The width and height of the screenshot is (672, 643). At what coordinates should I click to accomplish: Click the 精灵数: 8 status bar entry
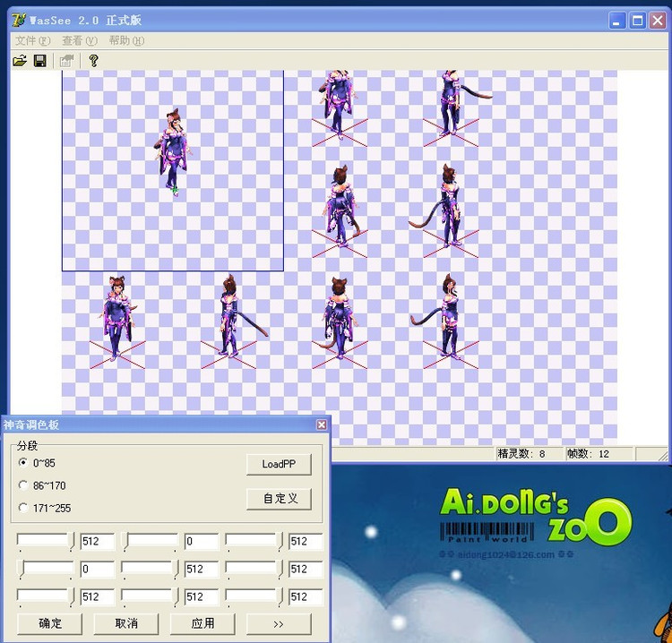[530, 454]
